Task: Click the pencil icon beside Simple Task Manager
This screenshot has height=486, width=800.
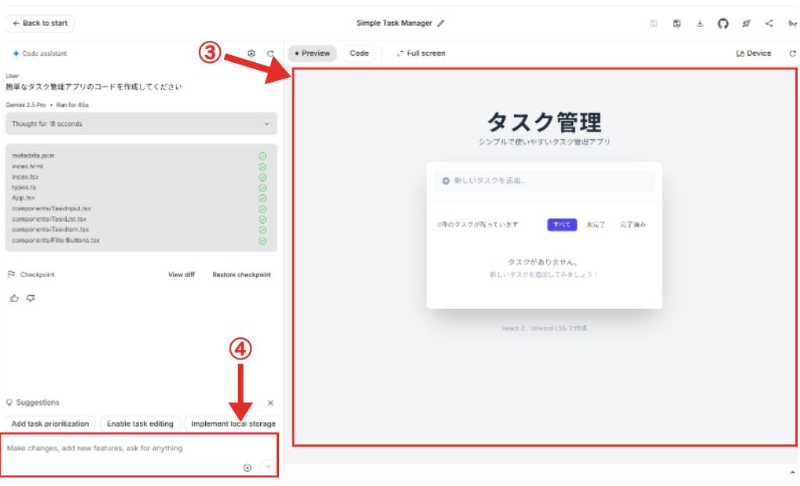Action: (x=441, y=23)
